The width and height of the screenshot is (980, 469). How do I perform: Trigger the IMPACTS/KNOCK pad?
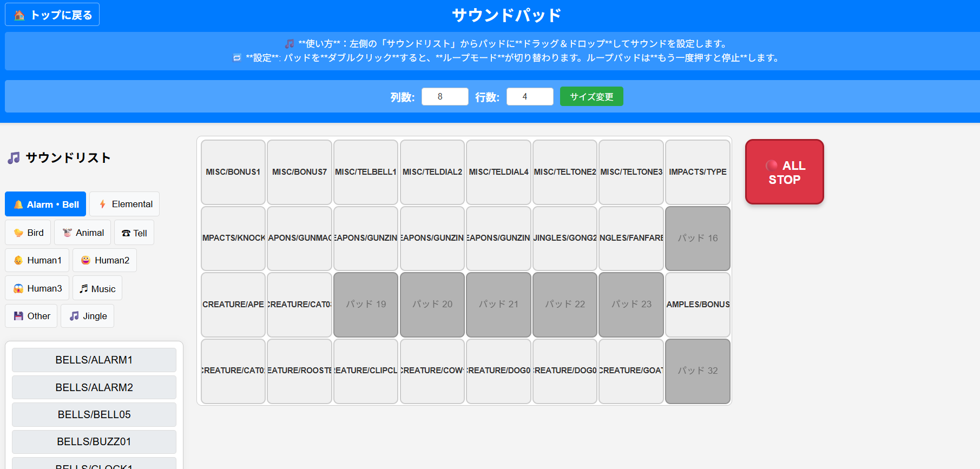click(x=233, y=238)
